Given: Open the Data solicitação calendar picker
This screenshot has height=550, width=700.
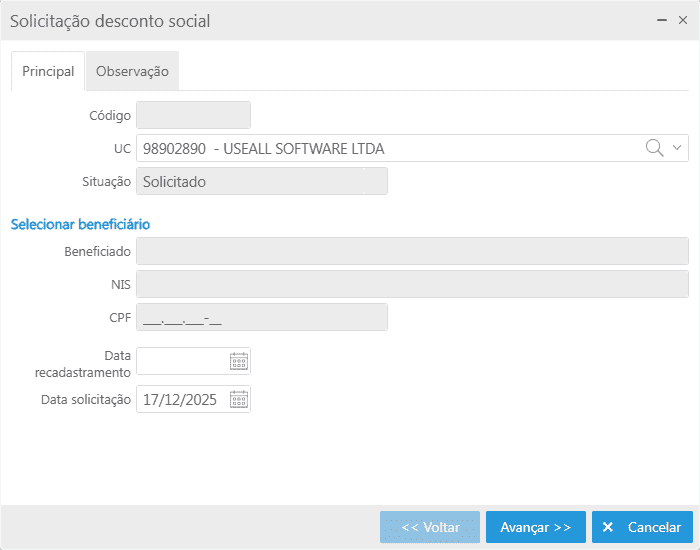Looking at the screenshot, I should point(239,399).
